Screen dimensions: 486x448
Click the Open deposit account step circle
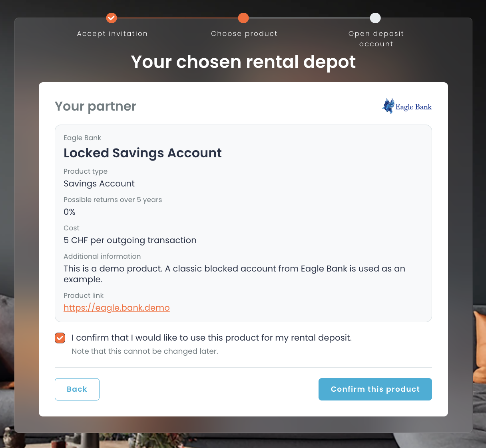pos(375,18)
